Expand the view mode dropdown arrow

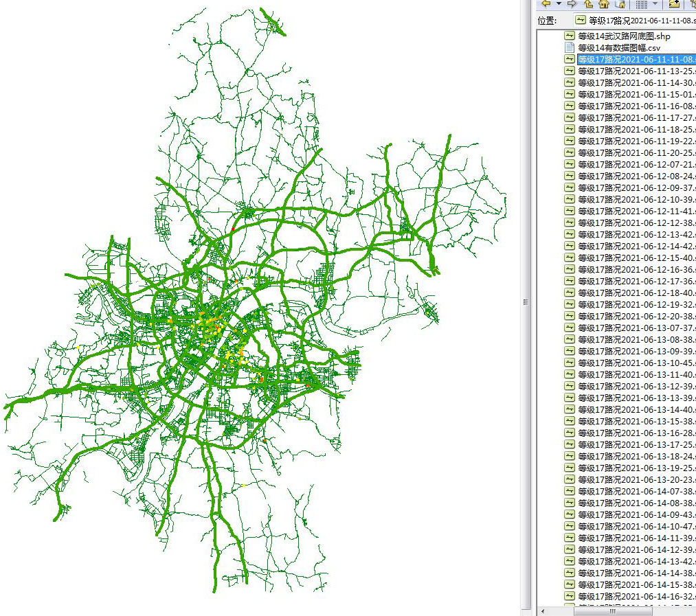[x=655, y=3]
